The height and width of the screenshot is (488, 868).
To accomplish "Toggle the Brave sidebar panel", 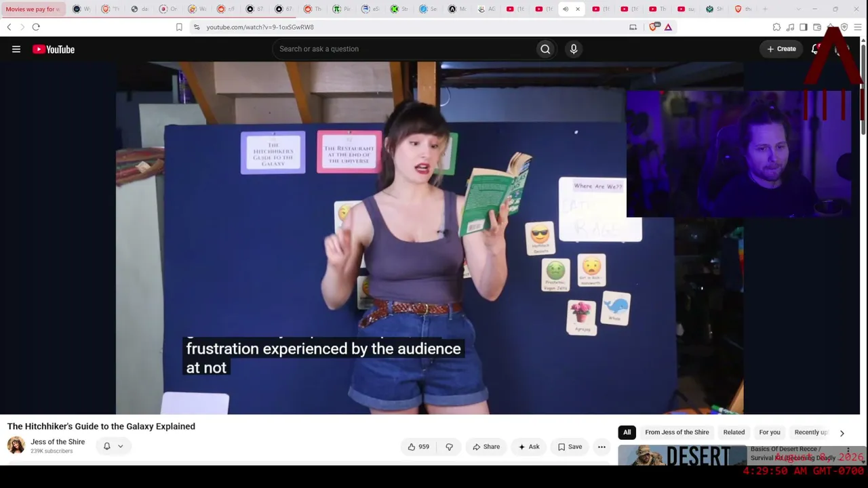I will point(804,27).
